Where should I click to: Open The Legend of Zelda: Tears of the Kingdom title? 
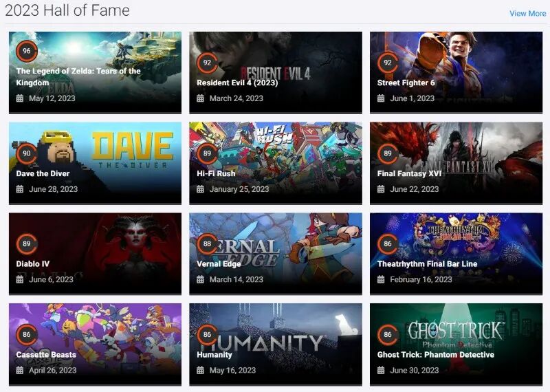coord(78,77)
